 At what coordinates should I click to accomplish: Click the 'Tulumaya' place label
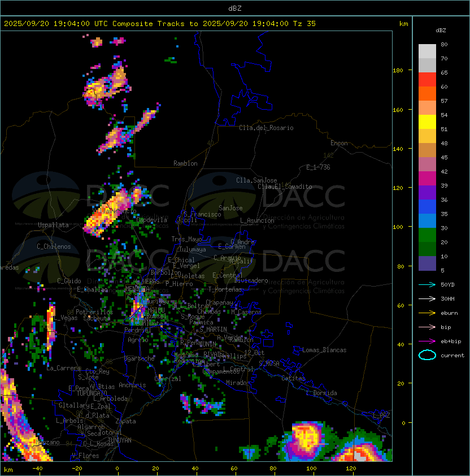193,249
